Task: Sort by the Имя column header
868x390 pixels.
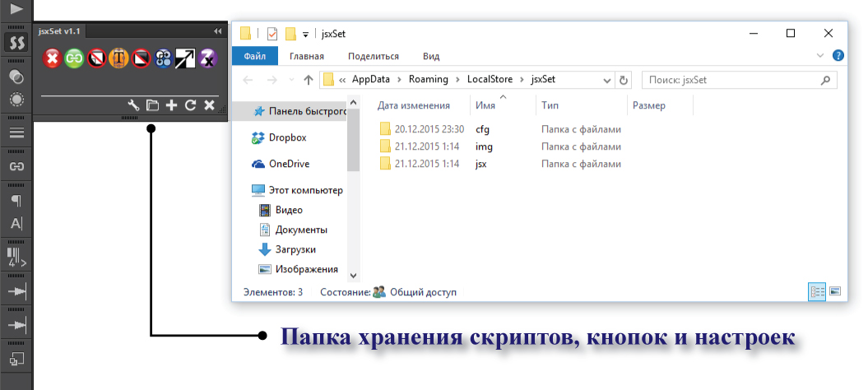Action: click(503, 105)
